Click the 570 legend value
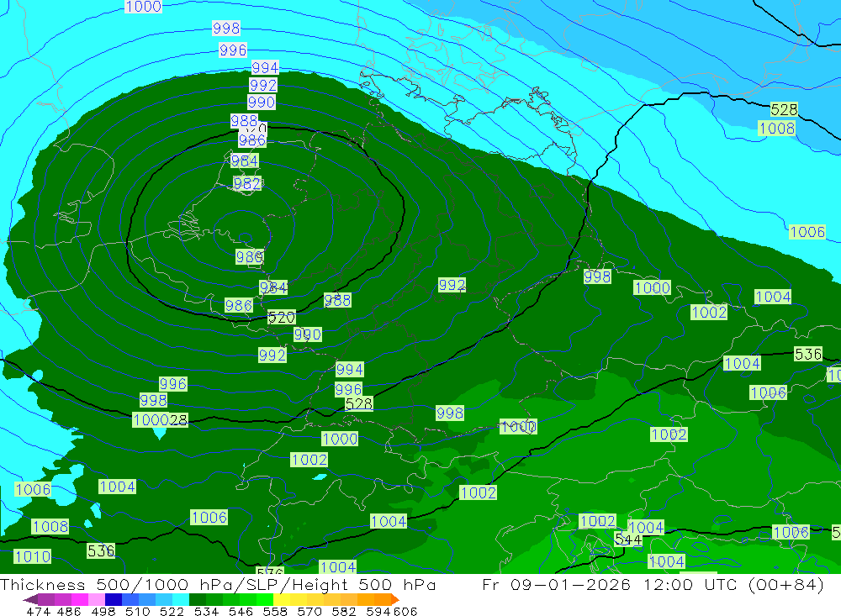Screen dimensions: 841x616 coord(309,611)
